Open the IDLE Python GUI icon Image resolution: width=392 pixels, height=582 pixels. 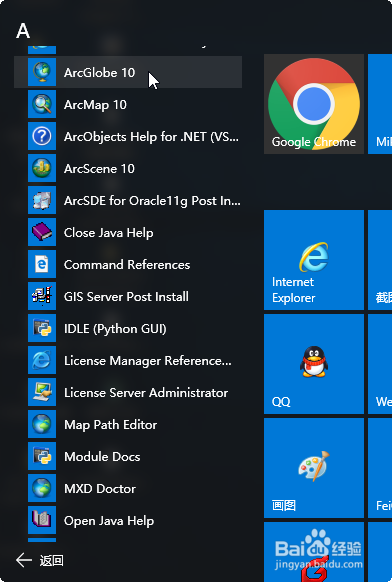click(42, 328)
